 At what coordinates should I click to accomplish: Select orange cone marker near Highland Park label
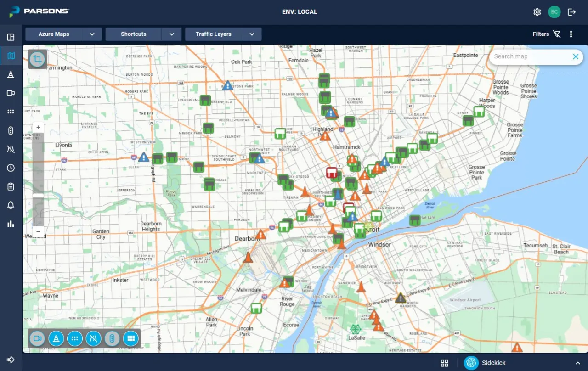325,136
